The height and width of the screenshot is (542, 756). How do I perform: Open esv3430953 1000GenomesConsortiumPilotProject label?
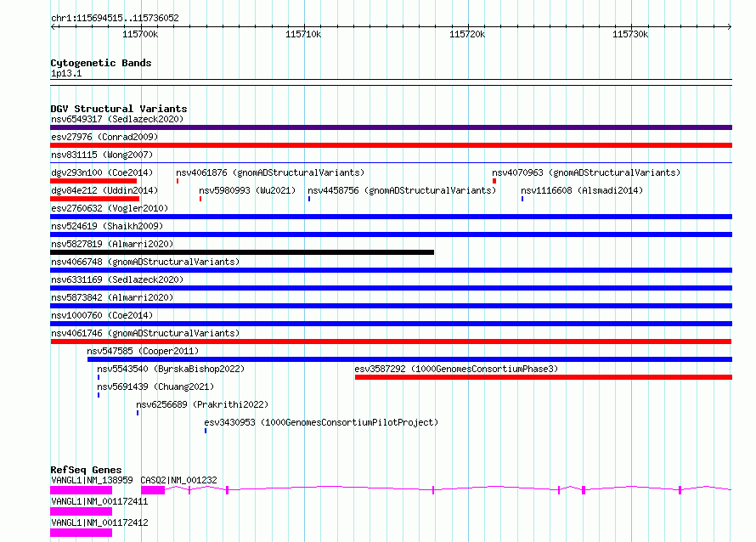pos(321,422)
